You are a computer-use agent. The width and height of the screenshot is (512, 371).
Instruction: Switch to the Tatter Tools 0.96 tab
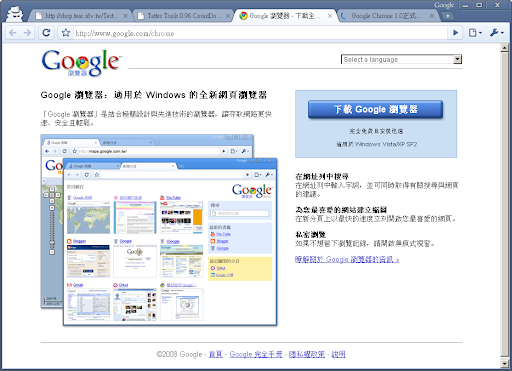[x=182, y=16]
